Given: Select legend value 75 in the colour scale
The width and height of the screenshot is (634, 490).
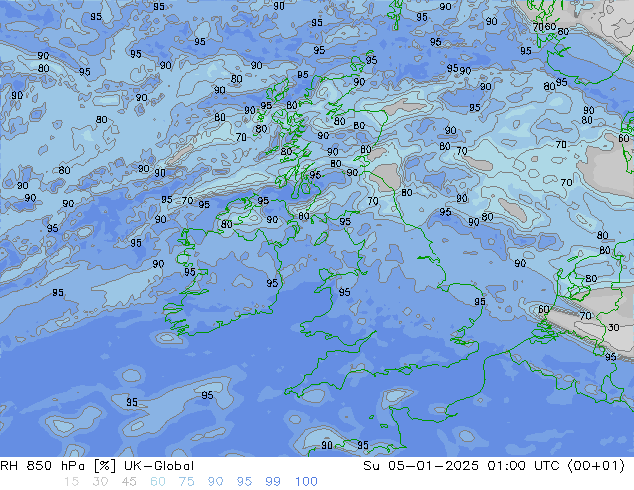Looking at the screenshot, I should [186, 482].
